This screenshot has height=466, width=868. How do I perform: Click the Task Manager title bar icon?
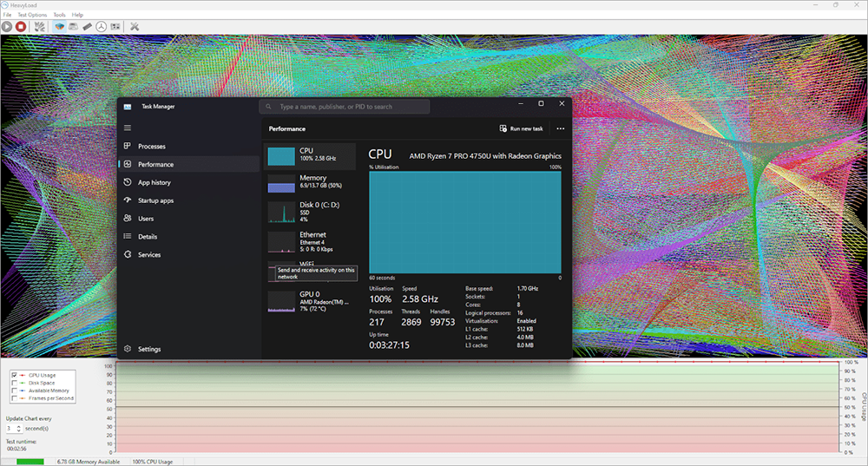click(x=128, y=106)
